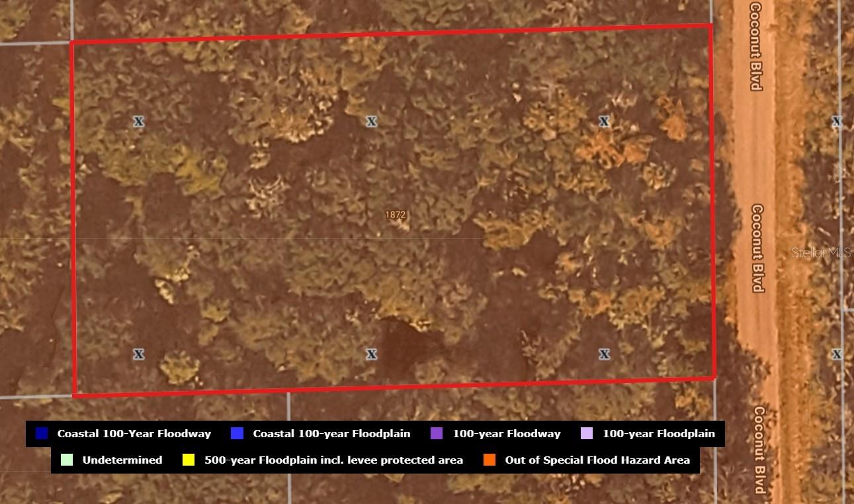Click the X zone marker in parcel's northeast area
The width and height of the screenshot is (854, 504).
[x=604, y=122]
